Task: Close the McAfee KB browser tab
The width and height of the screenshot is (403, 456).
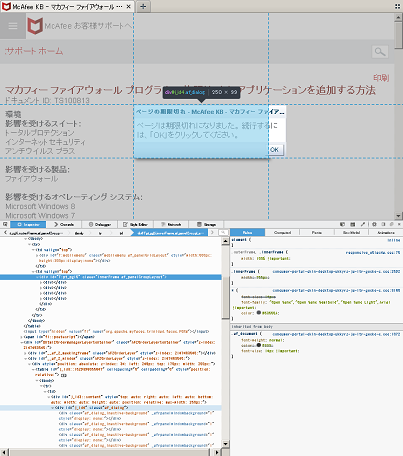Action: pos(128,6)
